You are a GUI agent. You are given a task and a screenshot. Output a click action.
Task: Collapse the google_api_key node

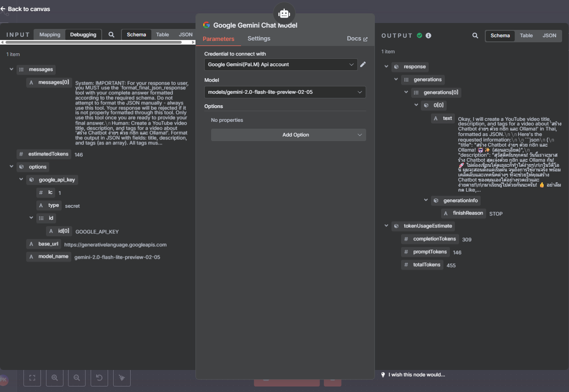21,180
